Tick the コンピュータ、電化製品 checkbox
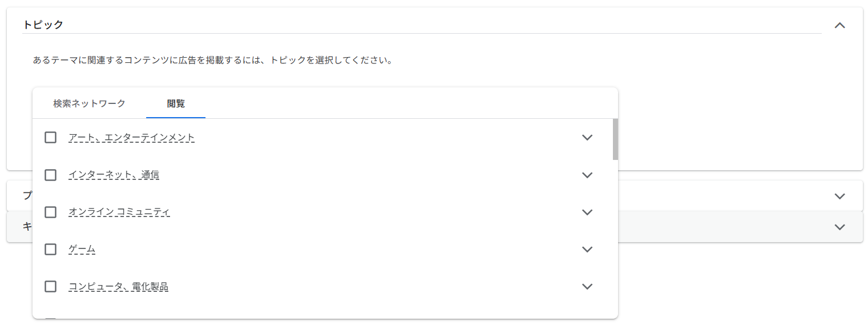 point(51,286)
